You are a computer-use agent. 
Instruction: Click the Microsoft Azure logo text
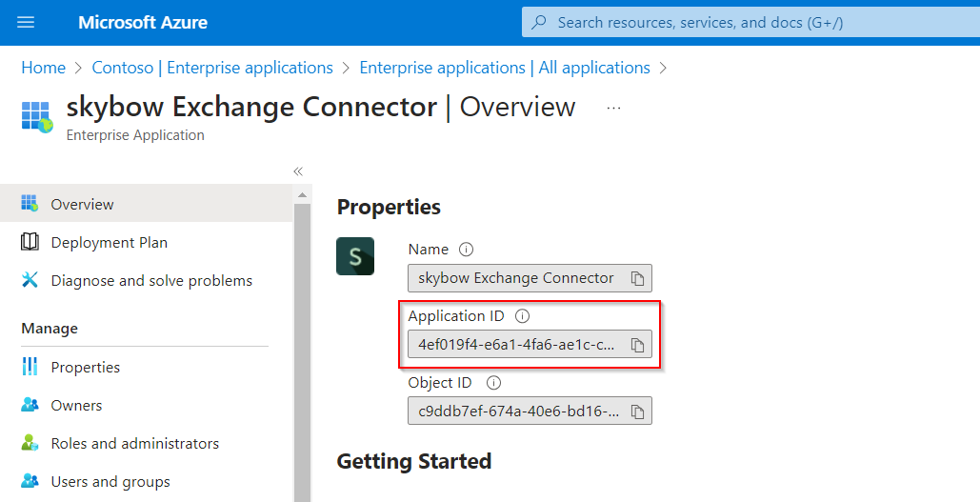(143, 23)
